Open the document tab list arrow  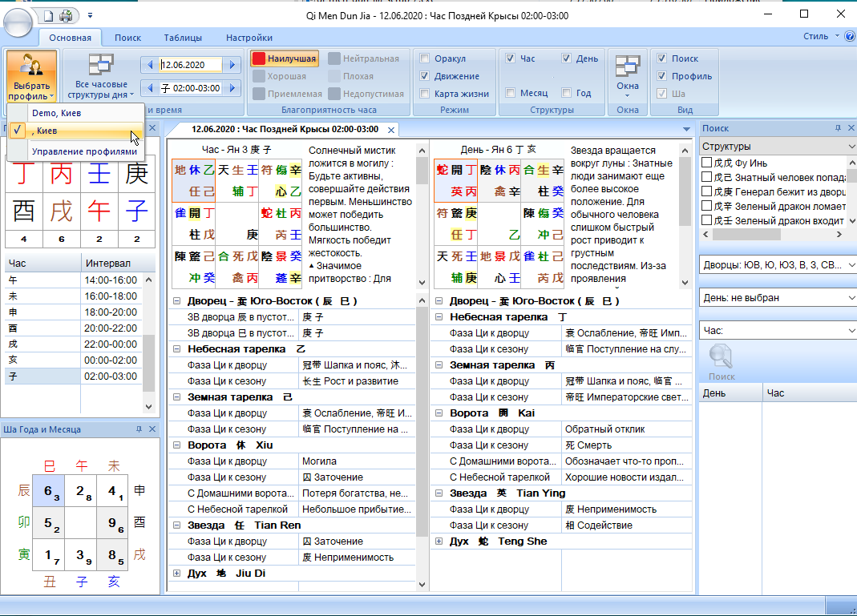coord(686,130)
